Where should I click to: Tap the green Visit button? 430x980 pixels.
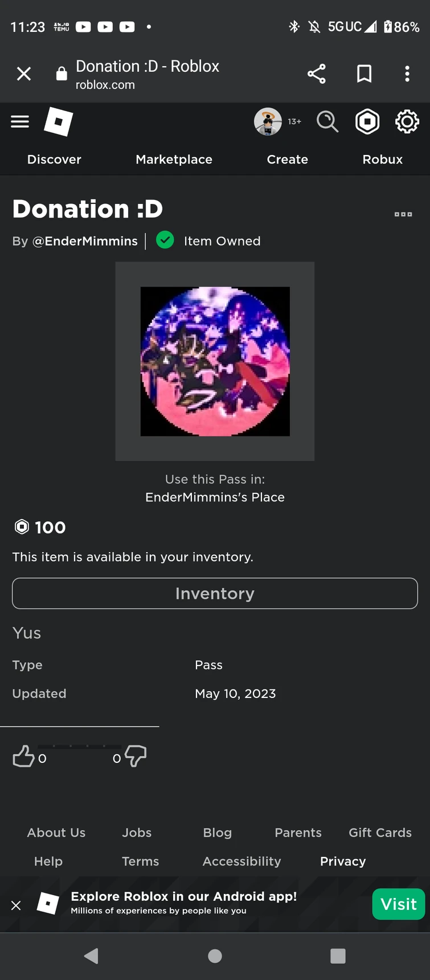coord(398,904)
